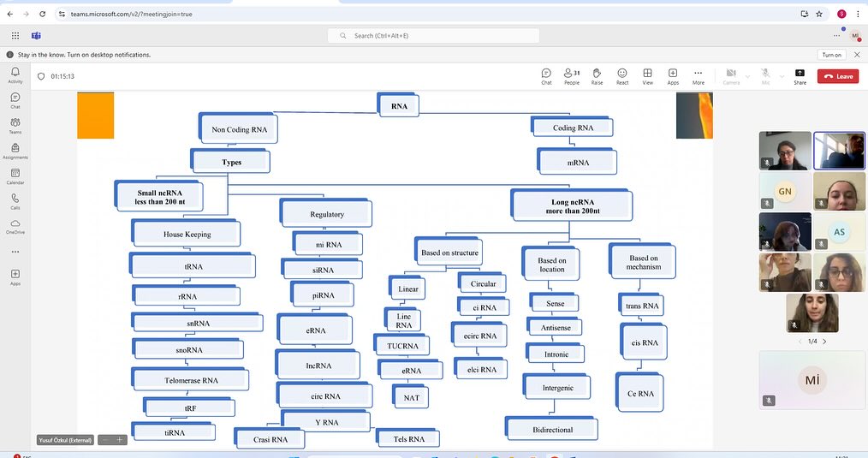Open the View layout options
Screen dimensions: 868x458
coord(647,76)
